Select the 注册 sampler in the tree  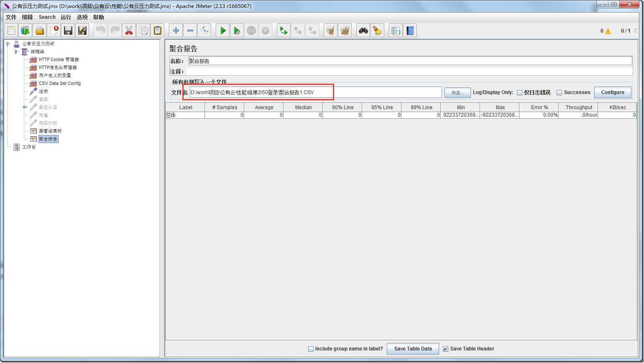[x=43, y=91]
